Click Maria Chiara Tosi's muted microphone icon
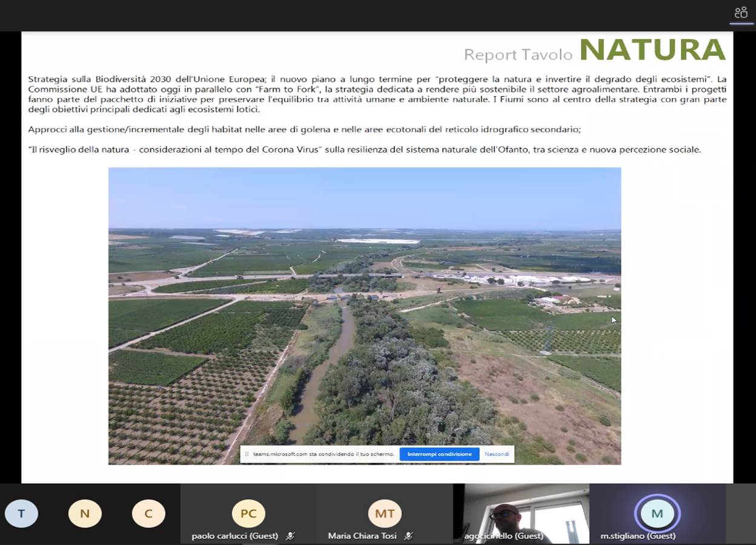This screenshot has width=756, height=545. [408, 536]
